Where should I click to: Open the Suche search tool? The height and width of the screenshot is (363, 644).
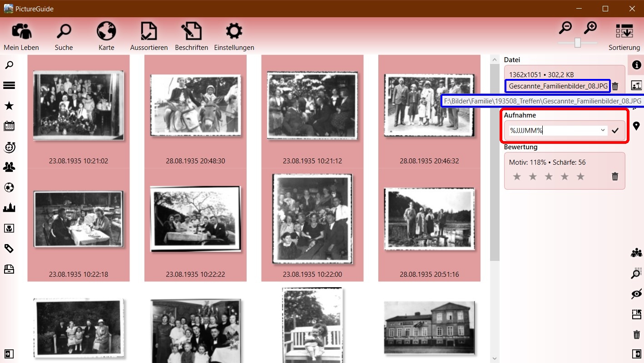64,36
